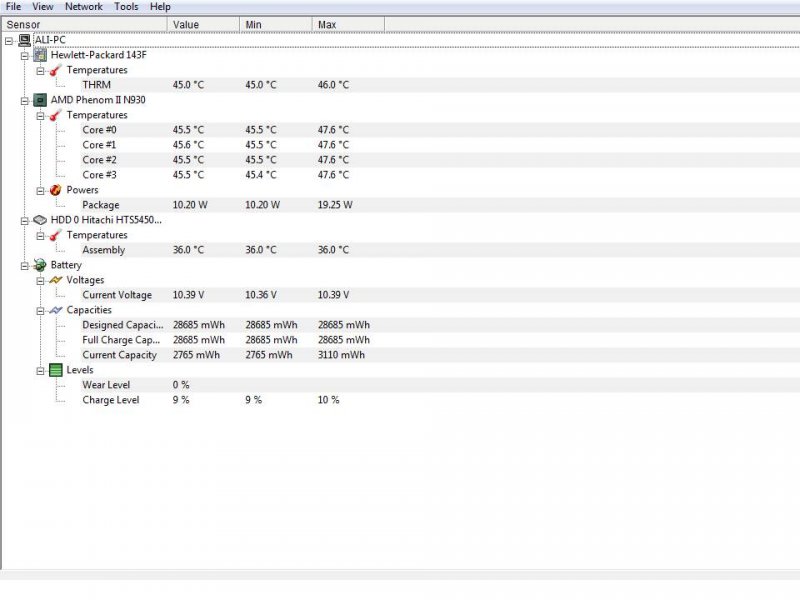Open the Tools menu
800x600 pixels.
coord(126,7)
